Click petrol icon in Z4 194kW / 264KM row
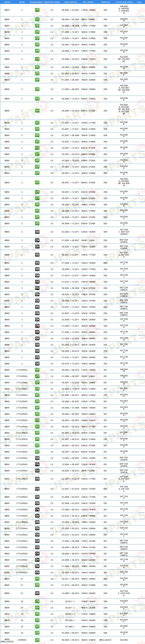The height and width of the screenshot is (644, 145). click(37, 633)
